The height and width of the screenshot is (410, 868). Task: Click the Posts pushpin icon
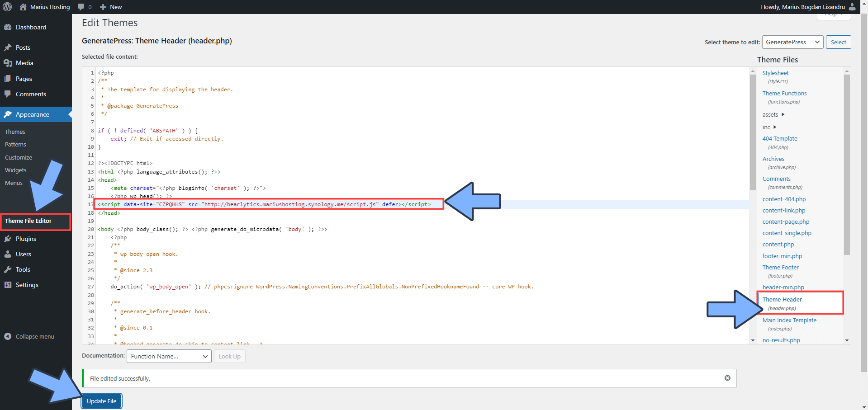[x=8, y=47]
